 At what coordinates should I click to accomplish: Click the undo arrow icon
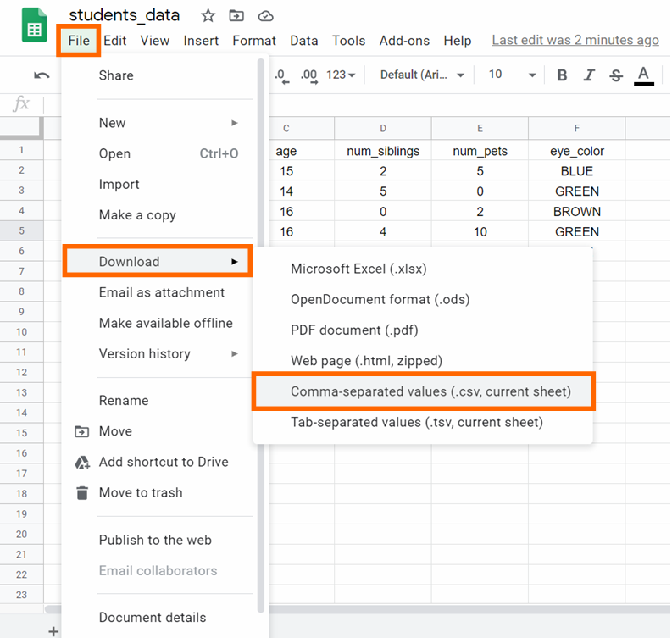click(42, 75)
